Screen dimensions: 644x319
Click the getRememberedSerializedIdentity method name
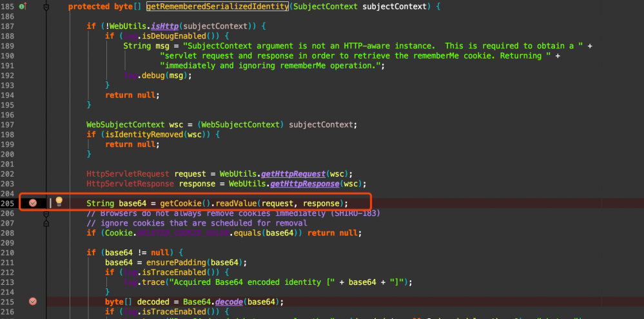click(x=217, y=6)
